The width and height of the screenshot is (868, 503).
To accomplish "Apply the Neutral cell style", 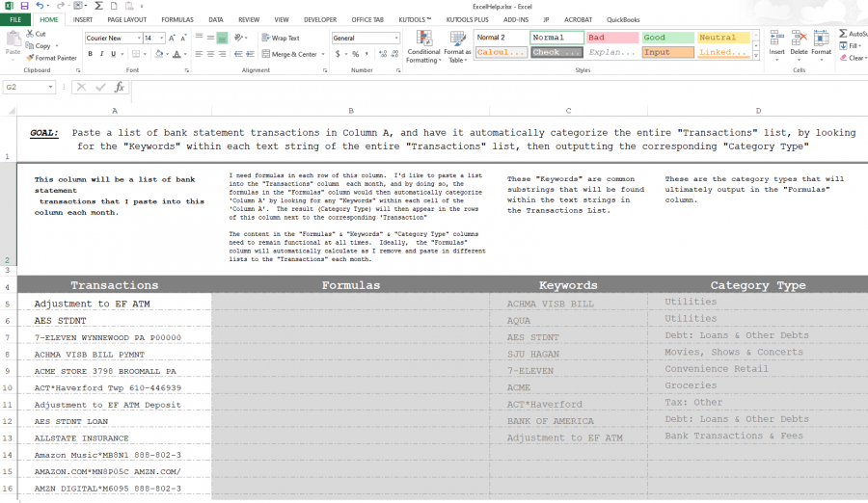I will pyautogui.click(x=723, y=37).
